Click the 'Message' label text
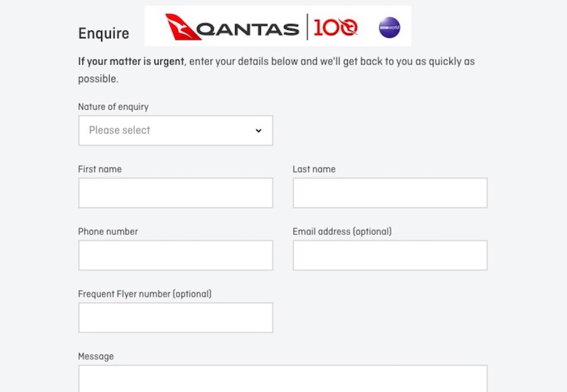 (96, 357)
